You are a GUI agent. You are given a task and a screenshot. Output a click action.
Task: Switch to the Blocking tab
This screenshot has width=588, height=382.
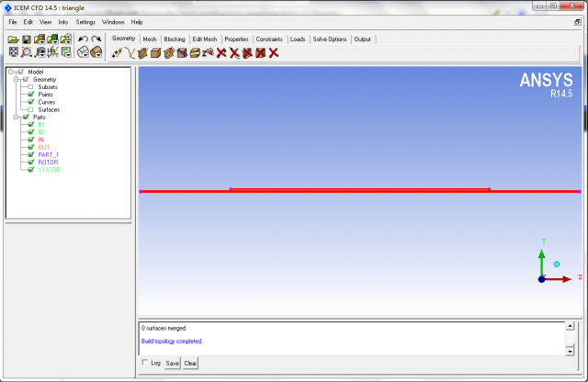pyautogui.click(x=174, y=39)
